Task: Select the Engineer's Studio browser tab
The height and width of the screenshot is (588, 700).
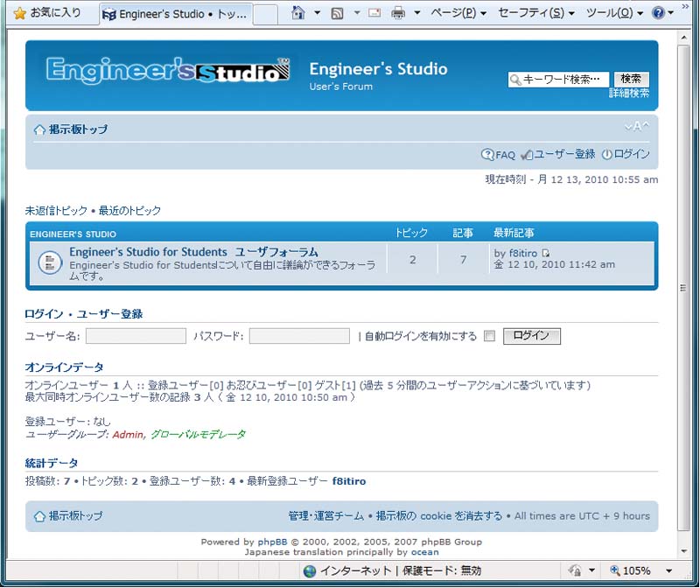Action: (175, 14)
